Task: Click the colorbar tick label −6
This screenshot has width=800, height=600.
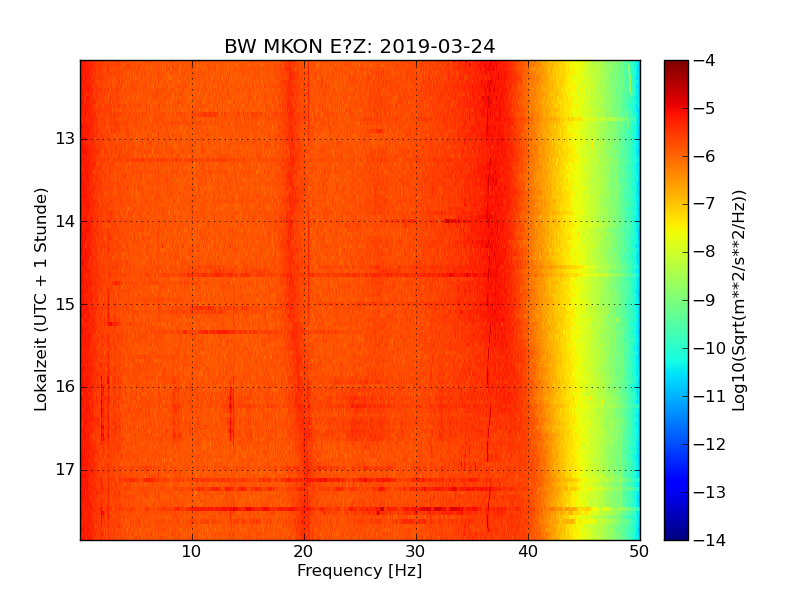Action: pos(705,156)
